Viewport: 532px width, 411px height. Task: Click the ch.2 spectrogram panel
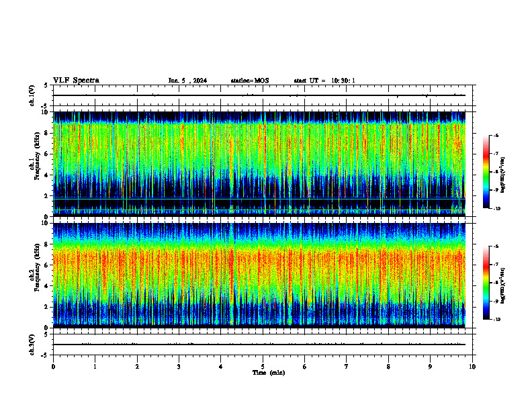(259, 275)
